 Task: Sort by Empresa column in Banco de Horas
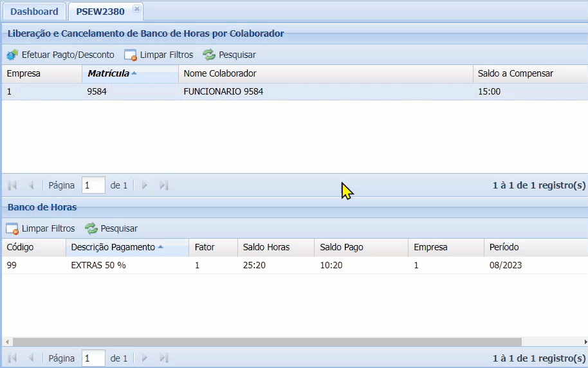pos(446,247)
